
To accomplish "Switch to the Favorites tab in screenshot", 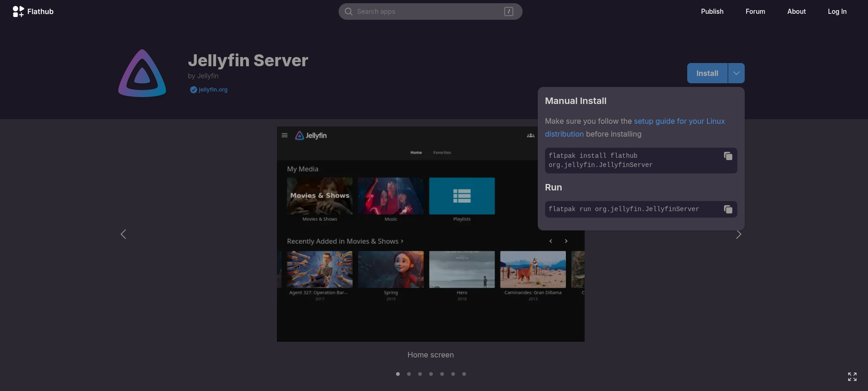I will (442, 153).
